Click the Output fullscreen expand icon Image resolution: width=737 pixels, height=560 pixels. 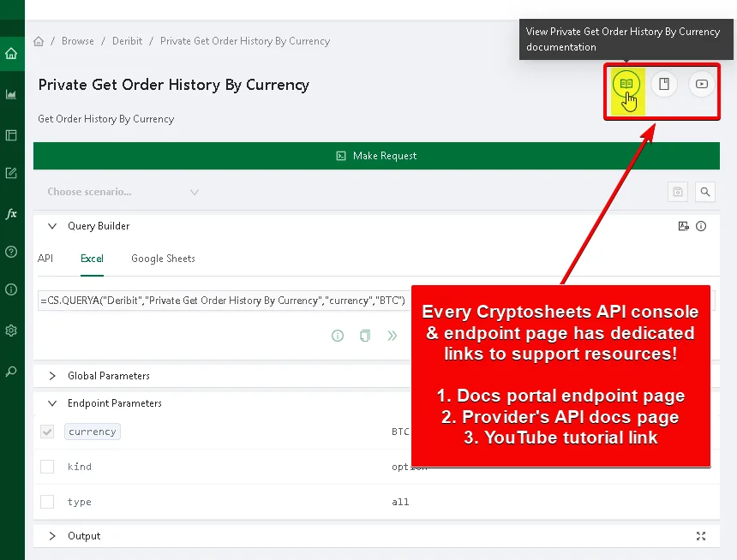[x=701, y=536]
